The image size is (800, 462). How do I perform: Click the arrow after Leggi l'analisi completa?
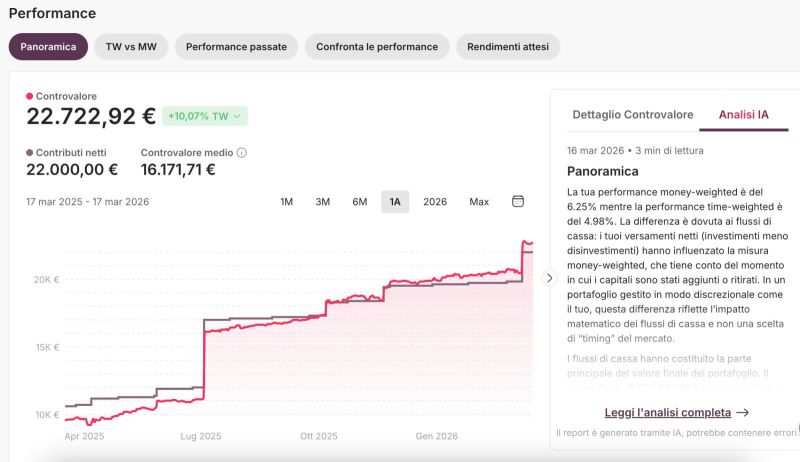[742, 412]
